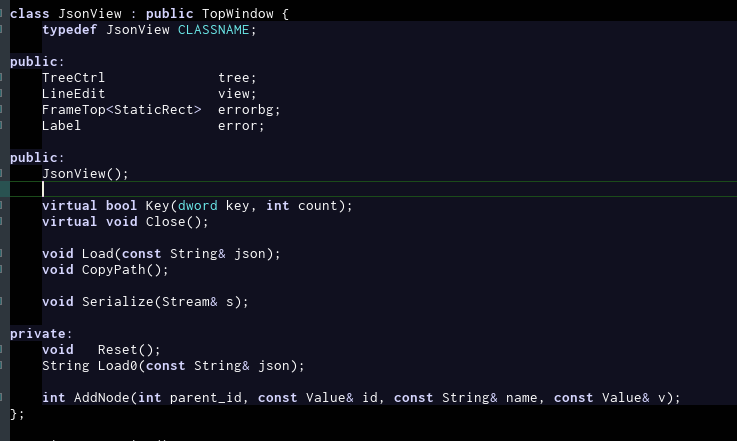Viewport: 737px width, 441px height.
Task: Click the errorbg member variable
Action: [249, 110]
